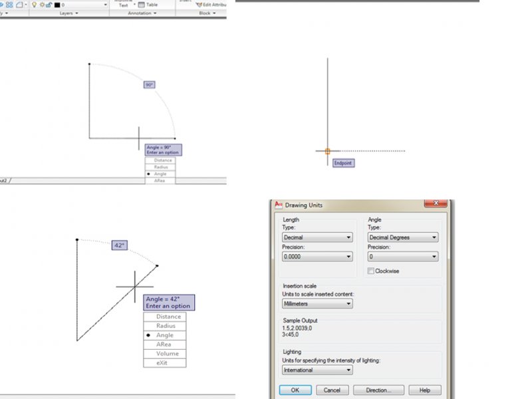
Task: Choose Radius in the 42° measure menu
Action: point(164,326)
